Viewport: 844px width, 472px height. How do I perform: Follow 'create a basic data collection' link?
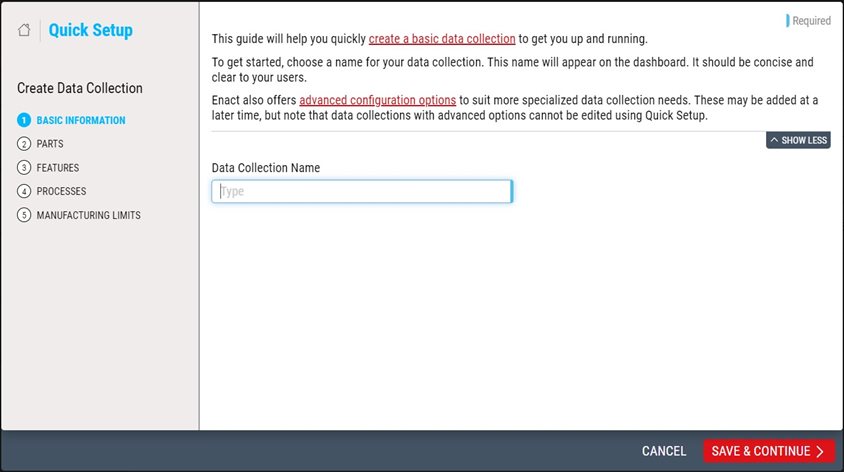tap(442, 39)
